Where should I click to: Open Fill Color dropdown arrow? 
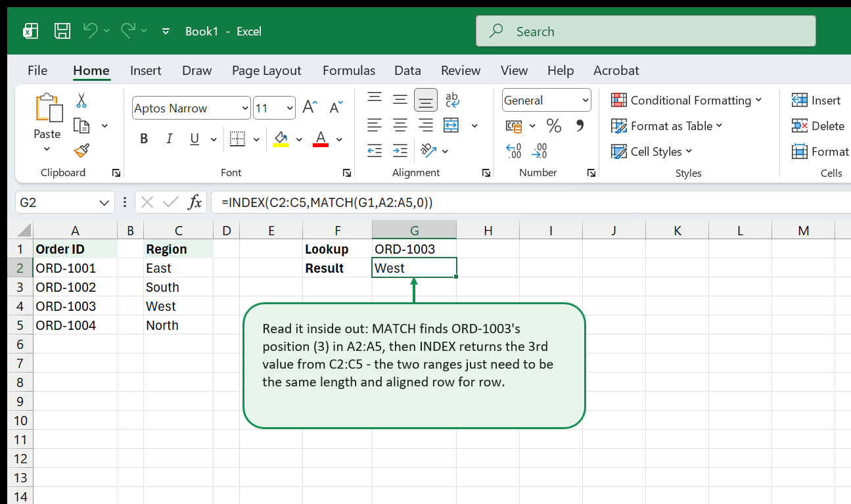click(x=299, y=139)
